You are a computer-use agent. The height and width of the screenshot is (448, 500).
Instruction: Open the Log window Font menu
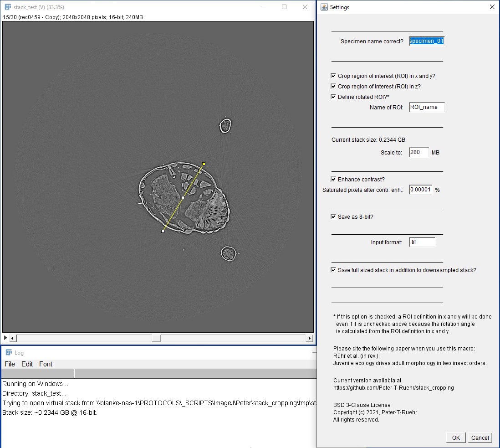(x=46, y=364)
